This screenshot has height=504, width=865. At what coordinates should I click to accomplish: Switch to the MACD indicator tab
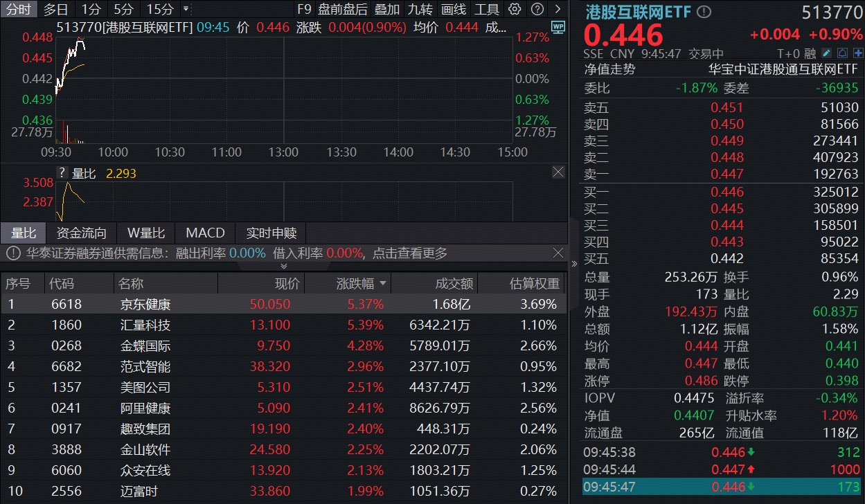coord(205,233)
